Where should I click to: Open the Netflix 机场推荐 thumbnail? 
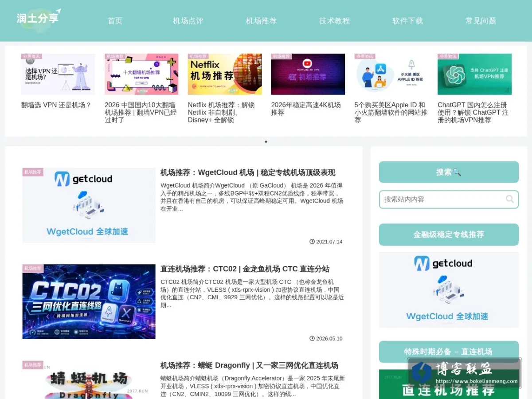225,74
